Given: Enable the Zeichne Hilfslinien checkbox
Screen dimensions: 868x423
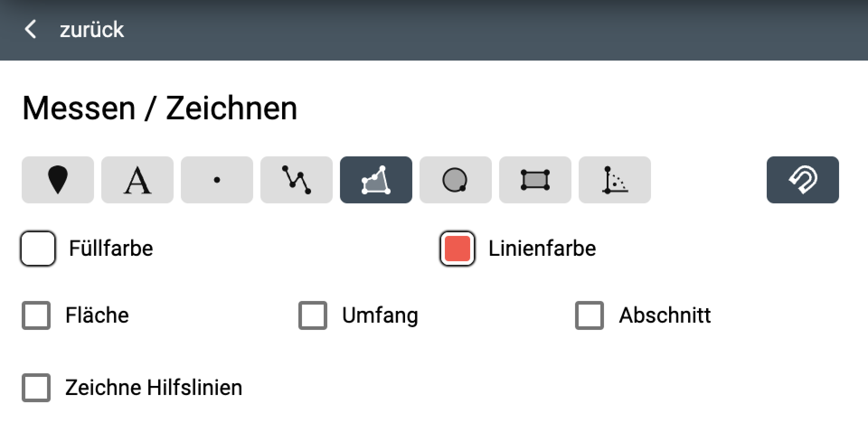Looking at the screenshot, I should [36, 388].
